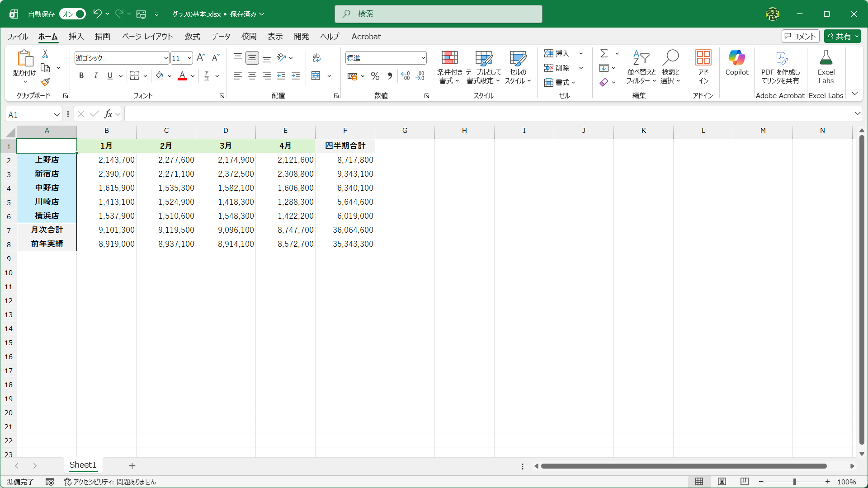Click the percent style icon
Viewport: 868px width, 488px height.
click(x=375, y=76)
